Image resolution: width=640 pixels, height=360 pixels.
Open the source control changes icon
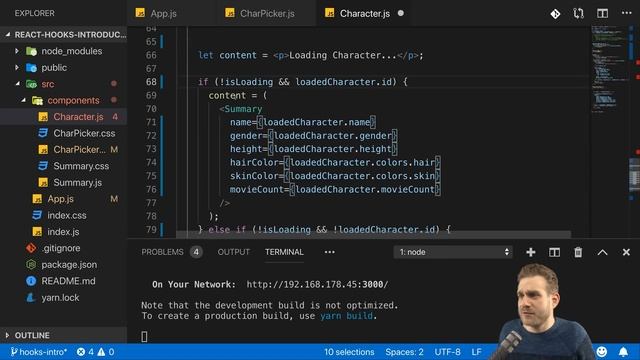point(555,14)
